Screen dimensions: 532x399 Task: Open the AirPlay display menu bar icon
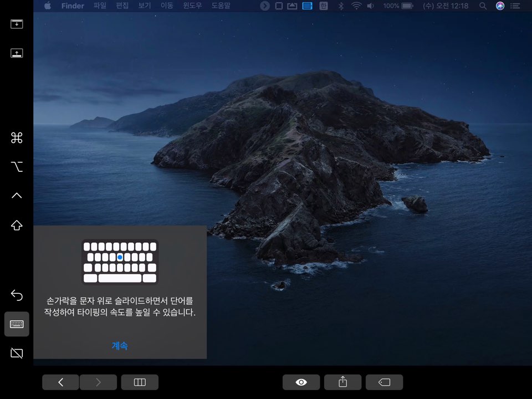click(x=292, y=6)
